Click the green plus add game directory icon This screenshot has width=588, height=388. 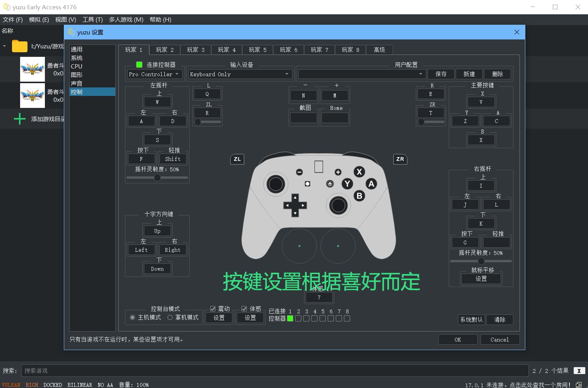20,119
